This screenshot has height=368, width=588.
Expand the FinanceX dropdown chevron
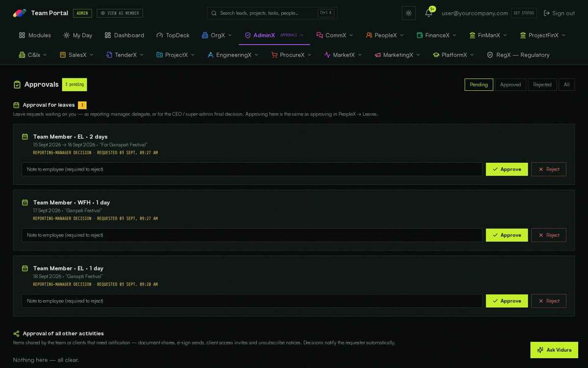point(454,35)
